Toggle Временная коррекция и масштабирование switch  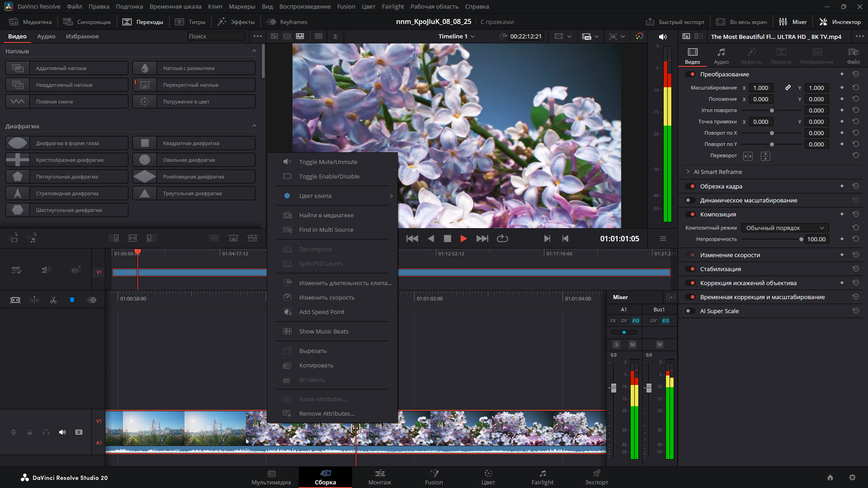click(690, 297)
